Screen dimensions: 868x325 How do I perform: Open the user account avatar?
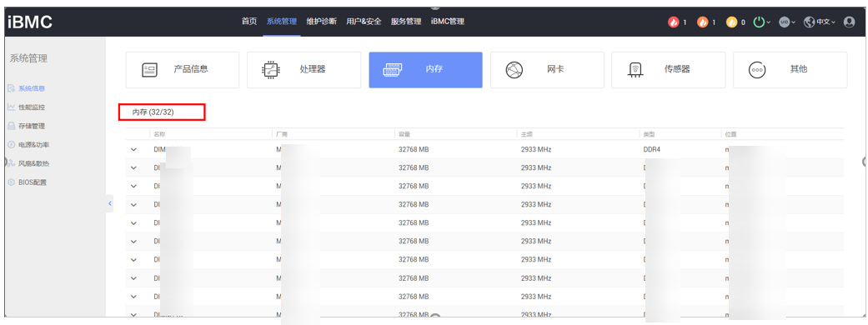pyautogui.click(x=849, y=22)
